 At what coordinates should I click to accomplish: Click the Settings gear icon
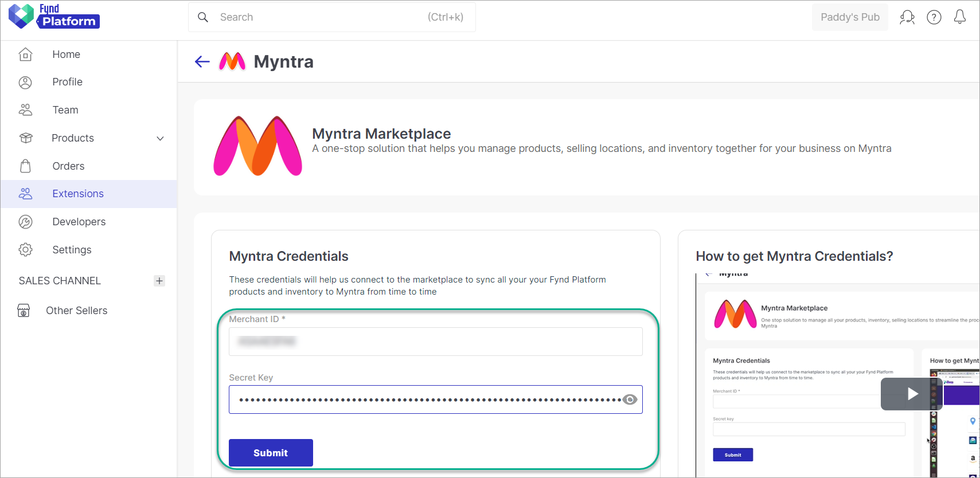coord(25,250)
